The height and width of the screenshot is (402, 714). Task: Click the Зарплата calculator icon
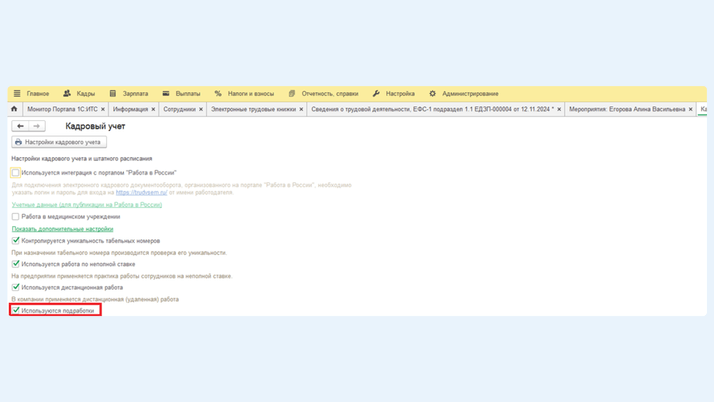pos(112,93)
